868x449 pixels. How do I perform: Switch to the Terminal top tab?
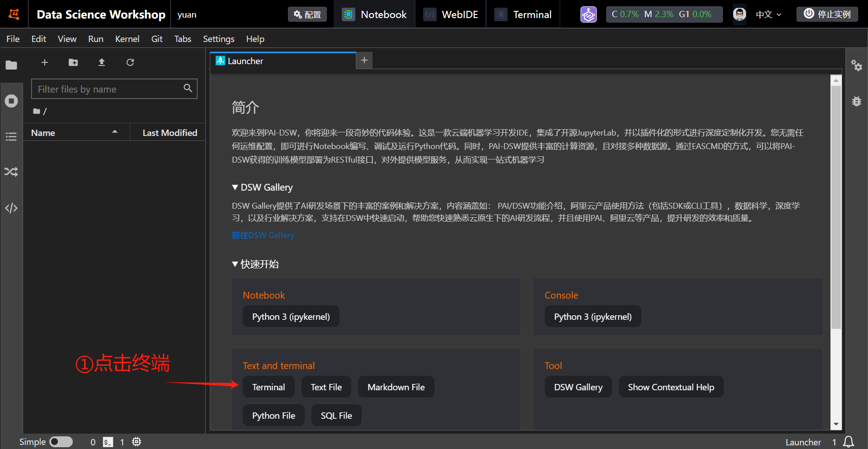tap(523, 14)
